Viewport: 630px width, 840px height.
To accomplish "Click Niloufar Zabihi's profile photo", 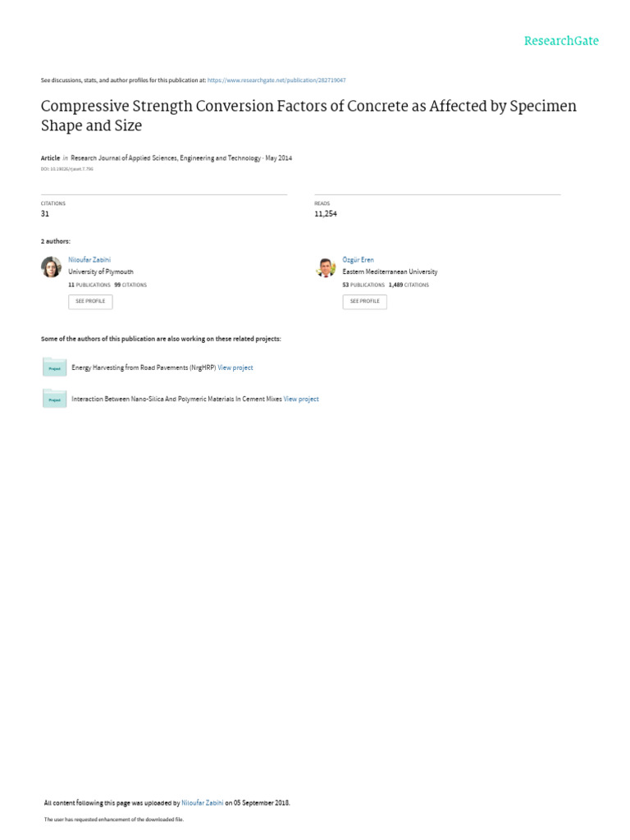I will coord(51,267).
